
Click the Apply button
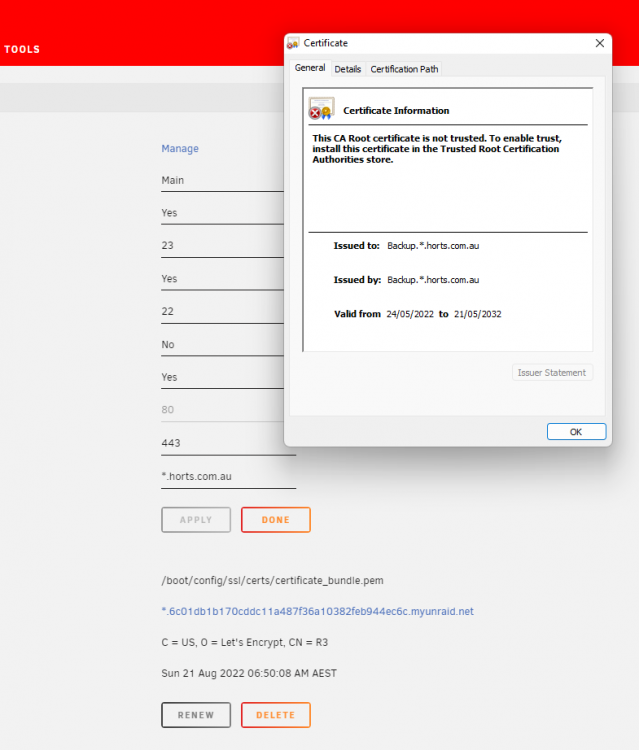tap(196, 520)
